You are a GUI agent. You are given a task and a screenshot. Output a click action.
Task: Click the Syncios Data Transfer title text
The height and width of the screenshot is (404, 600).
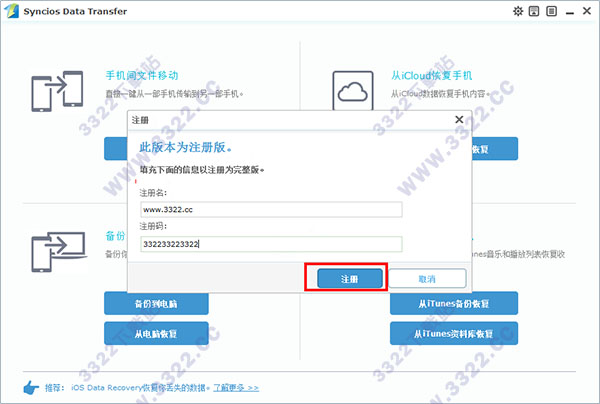point(75,11)
